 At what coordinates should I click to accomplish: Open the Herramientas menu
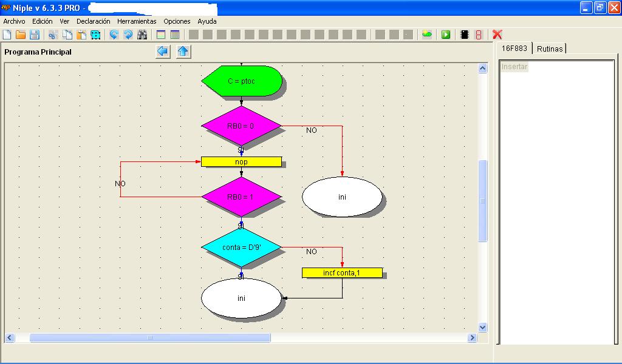(137, 21)
